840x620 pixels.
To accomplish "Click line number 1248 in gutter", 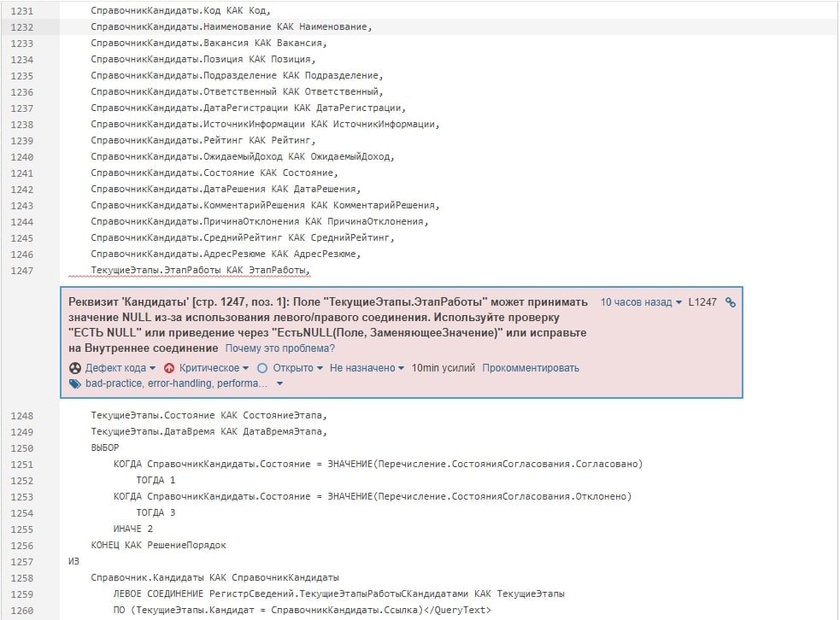I will click(22, 416).
